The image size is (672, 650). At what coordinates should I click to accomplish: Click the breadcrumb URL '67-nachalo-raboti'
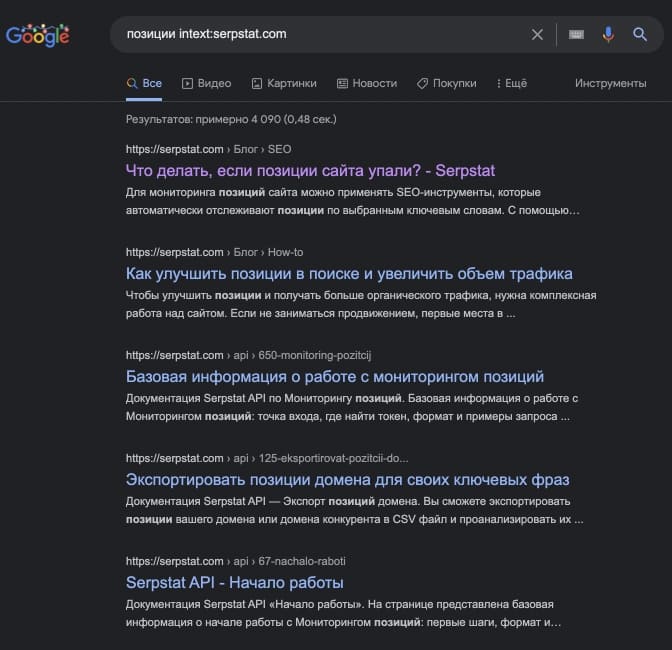point(236,561)
